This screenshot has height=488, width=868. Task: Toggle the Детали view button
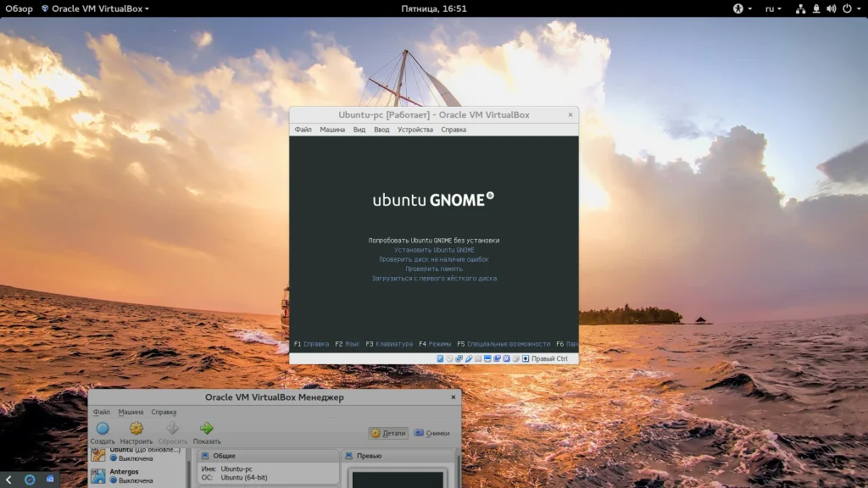(388, 433)
